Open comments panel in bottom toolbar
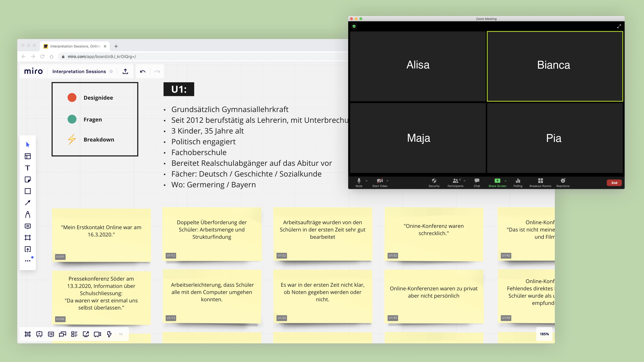 [x=51, y=334]
